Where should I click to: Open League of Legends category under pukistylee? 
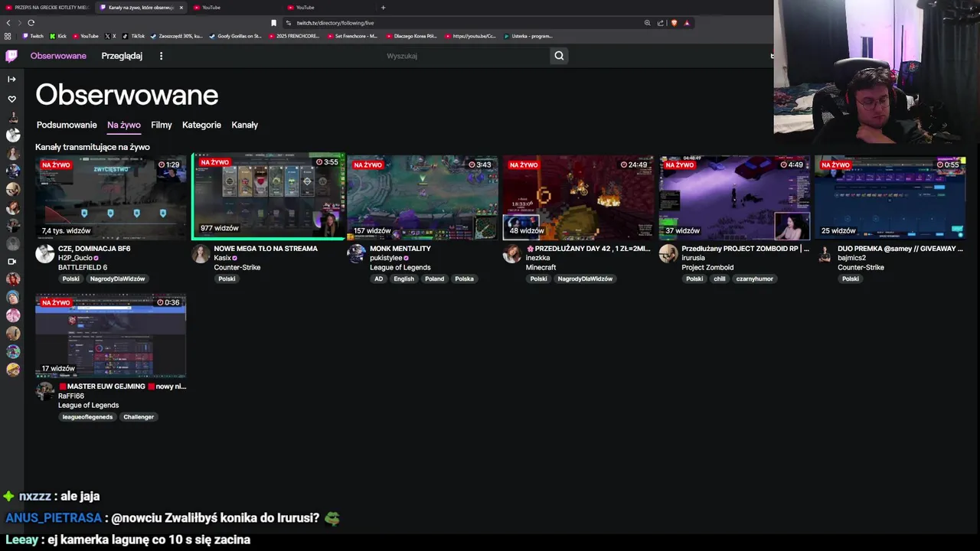tap(400, 267)
